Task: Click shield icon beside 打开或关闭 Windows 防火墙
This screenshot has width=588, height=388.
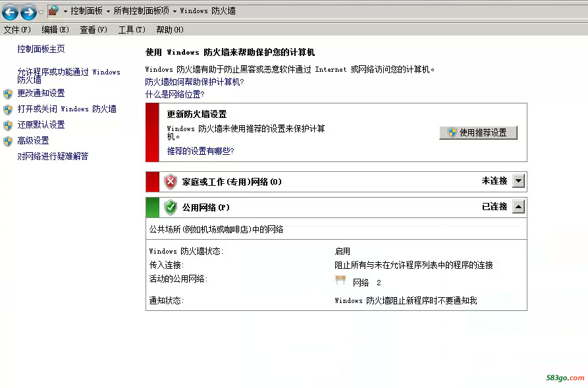Action: click(8, 109)
